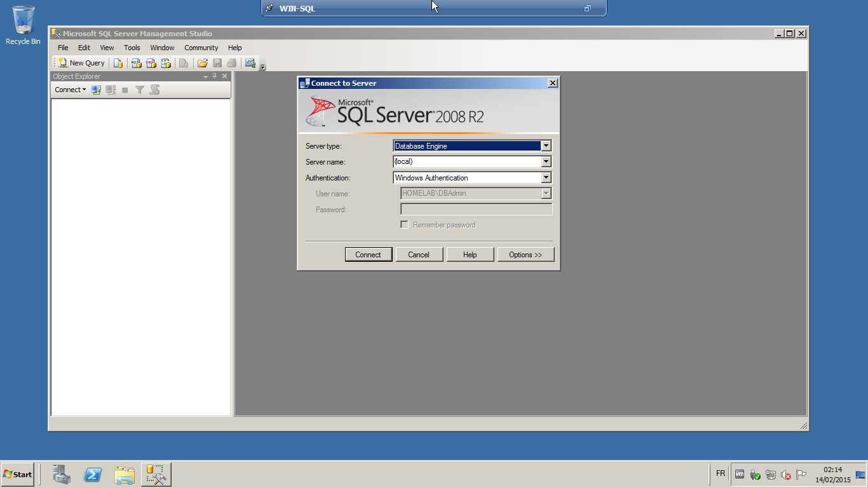Open the Community menu
The height and width of the screenshot is (488, 868).
coord(201,48)
